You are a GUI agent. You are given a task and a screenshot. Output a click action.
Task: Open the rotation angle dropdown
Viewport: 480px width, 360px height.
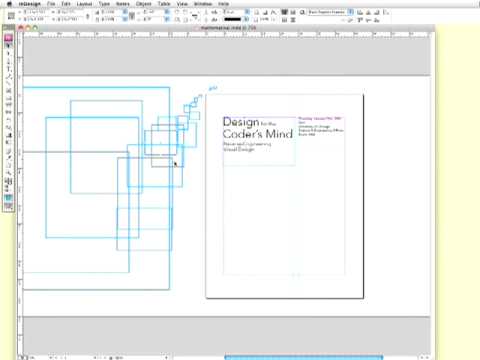click(x=167, y=12)
